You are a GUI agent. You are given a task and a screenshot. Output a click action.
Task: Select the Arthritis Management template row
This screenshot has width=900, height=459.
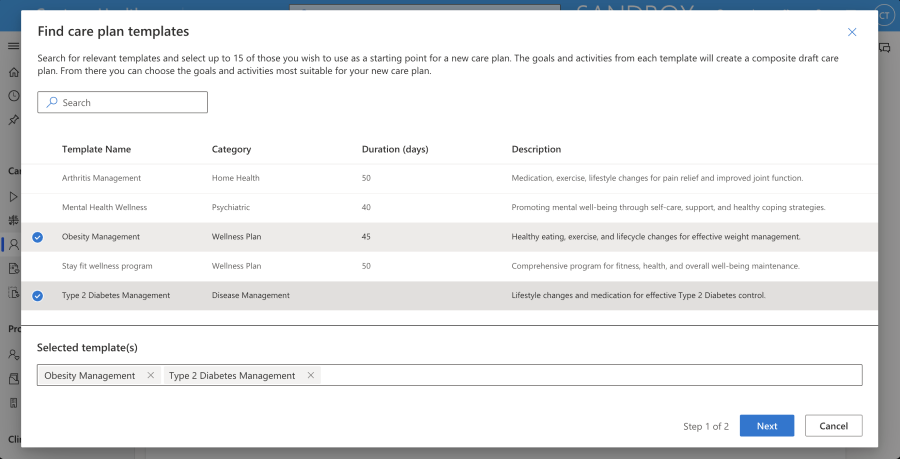point(102,178)
